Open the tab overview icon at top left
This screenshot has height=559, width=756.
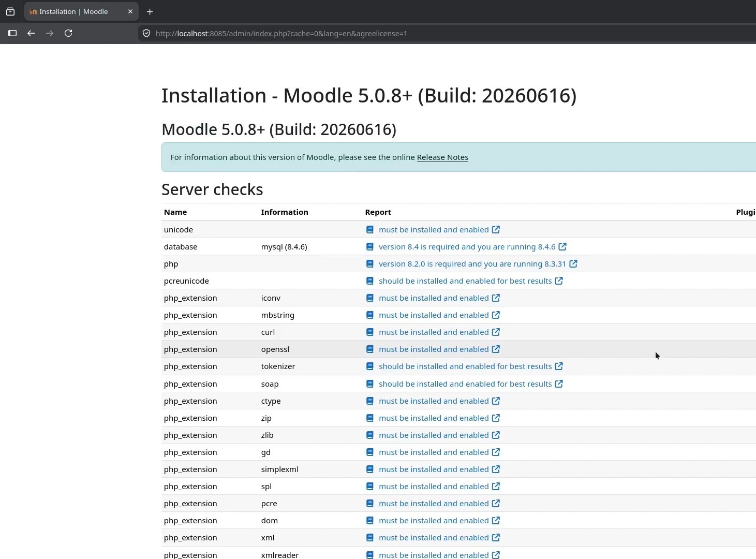pyautogui.click(x=10, y=11)
